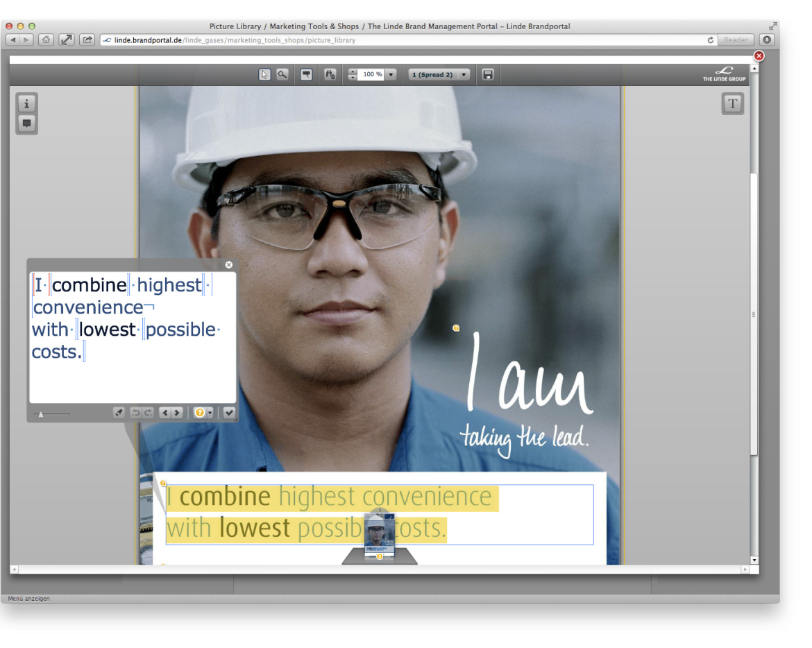Undo the last text edit

[x=135, y=413]
